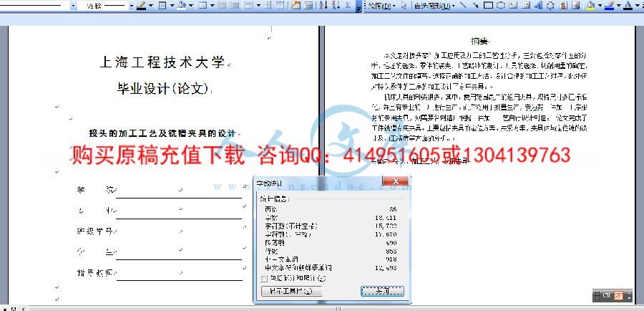The height and width of the screenshot is (311, 644).
Task: Click the split cells icon
Action: click(x=234, y=5)
